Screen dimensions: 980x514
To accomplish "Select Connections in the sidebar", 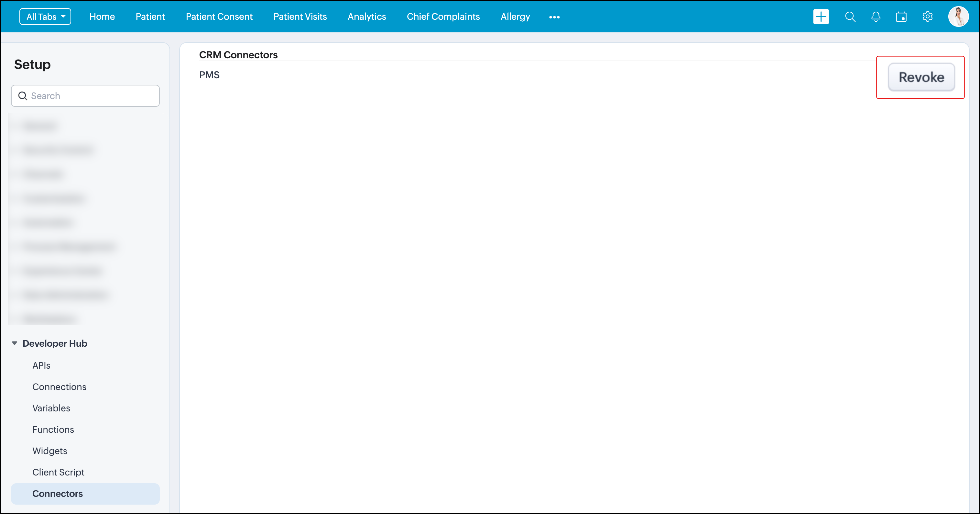I will tap(59, 386).
